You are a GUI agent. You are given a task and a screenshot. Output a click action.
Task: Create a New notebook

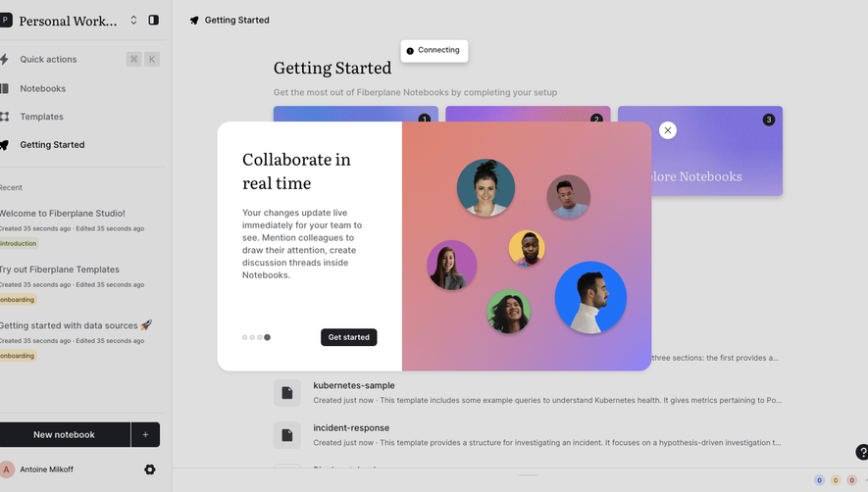(x=64, y=434)
